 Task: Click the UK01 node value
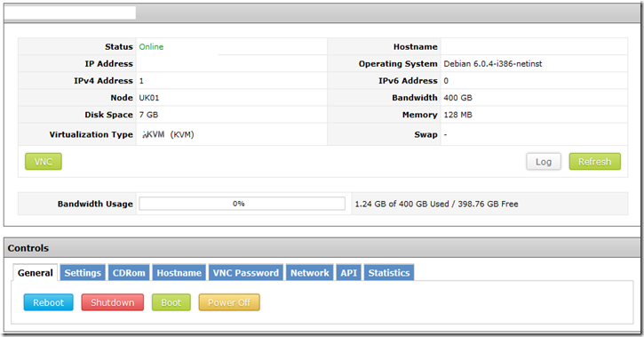point(148,98)
